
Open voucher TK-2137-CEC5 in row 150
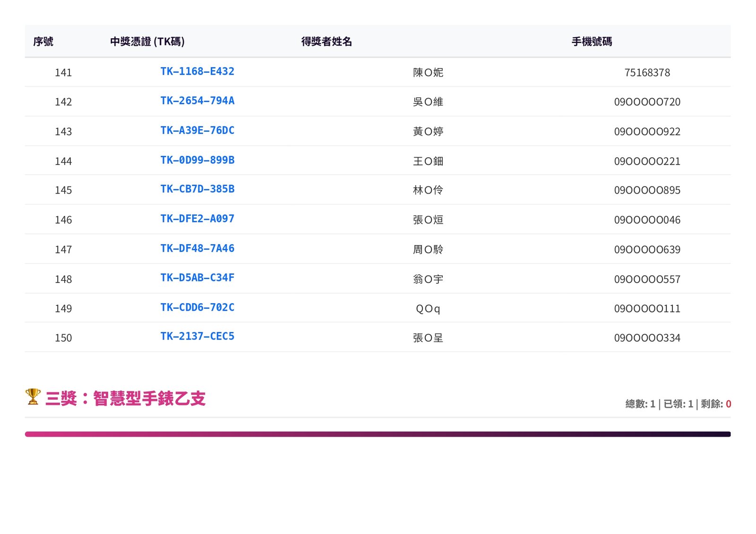pyautogui.click(x=197, y=336)
